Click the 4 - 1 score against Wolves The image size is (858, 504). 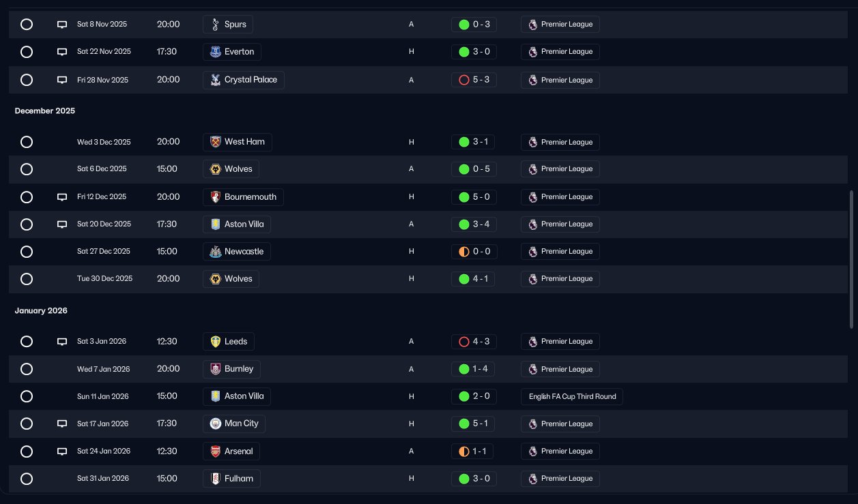coord(474,279)
